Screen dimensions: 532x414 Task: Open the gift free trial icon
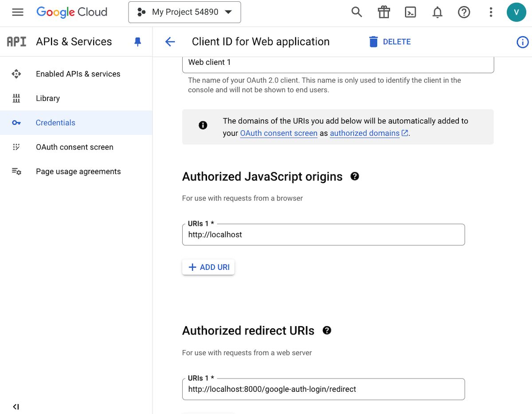[x=383, y=12]
